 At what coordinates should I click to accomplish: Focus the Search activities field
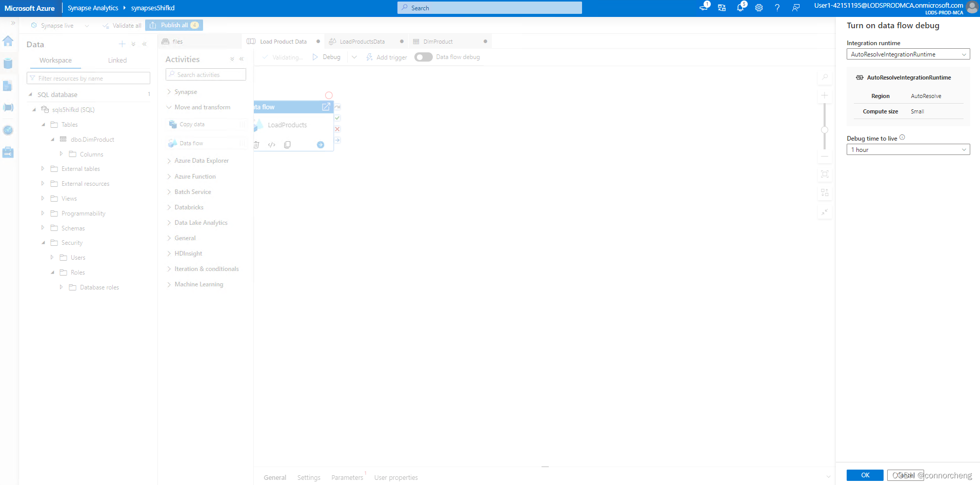pos(206,75)
